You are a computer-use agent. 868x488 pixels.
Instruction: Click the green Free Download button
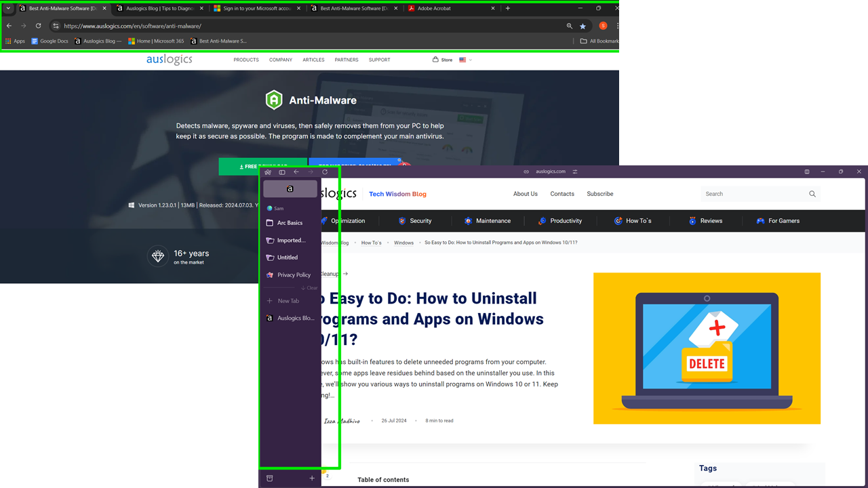click(x=263, y=166)
